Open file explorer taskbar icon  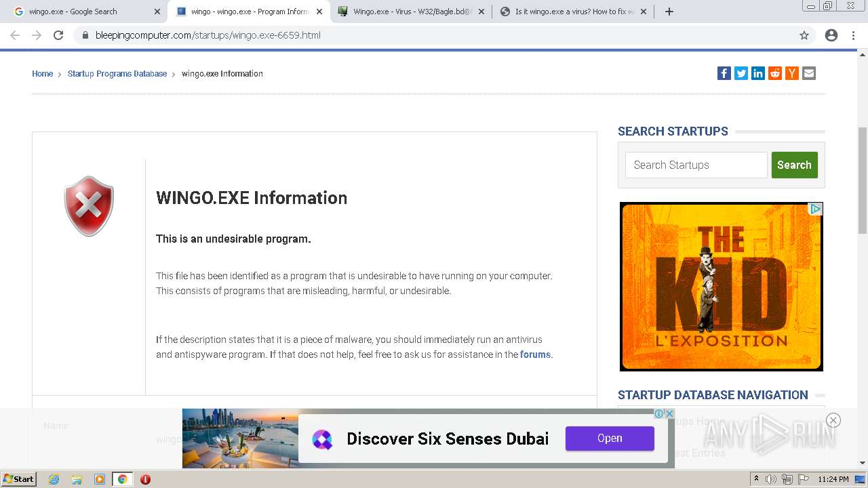pos(77,479)
